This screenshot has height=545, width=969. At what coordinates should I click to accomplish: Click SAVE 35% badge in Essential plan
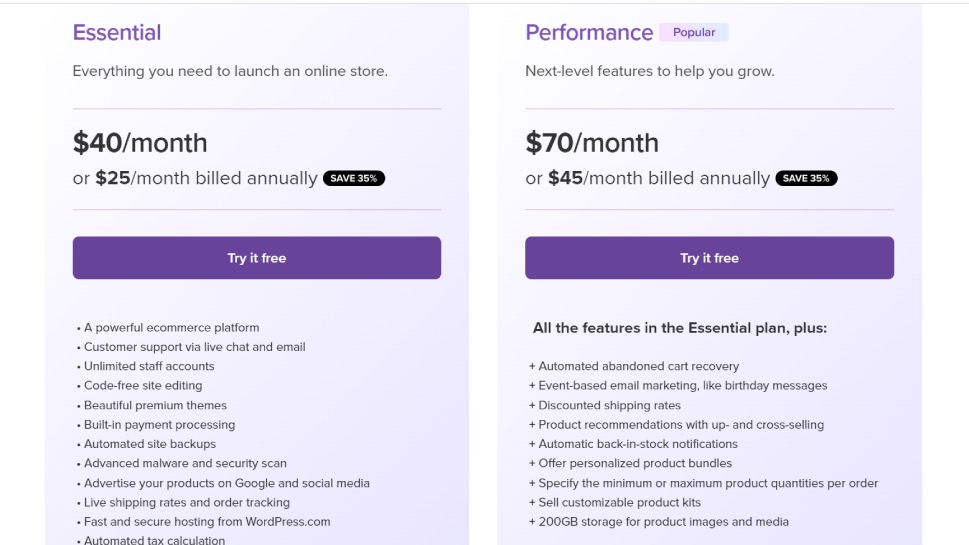(x=353, y=178)
